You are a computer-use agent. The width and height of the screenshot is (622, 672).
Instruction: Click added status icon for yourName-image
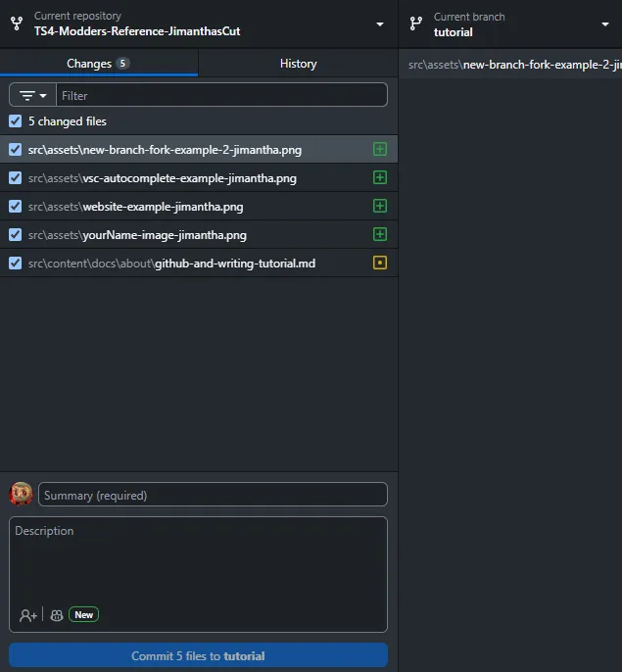(x=380, y=234)
